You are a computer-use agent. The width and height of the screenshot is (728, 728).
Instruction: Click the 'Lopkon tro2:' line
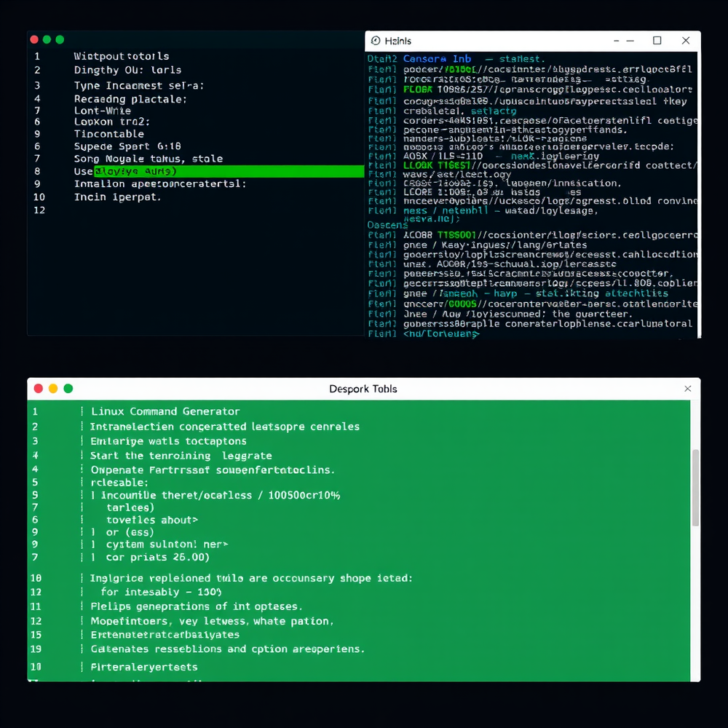coord(112,122)
